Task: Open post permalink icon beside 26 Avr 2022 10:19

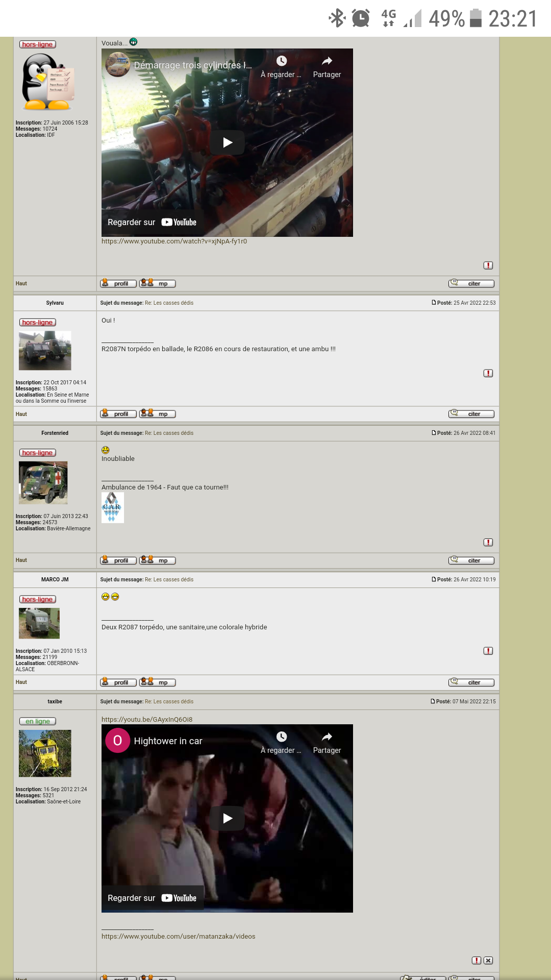Action: (434, 579)
